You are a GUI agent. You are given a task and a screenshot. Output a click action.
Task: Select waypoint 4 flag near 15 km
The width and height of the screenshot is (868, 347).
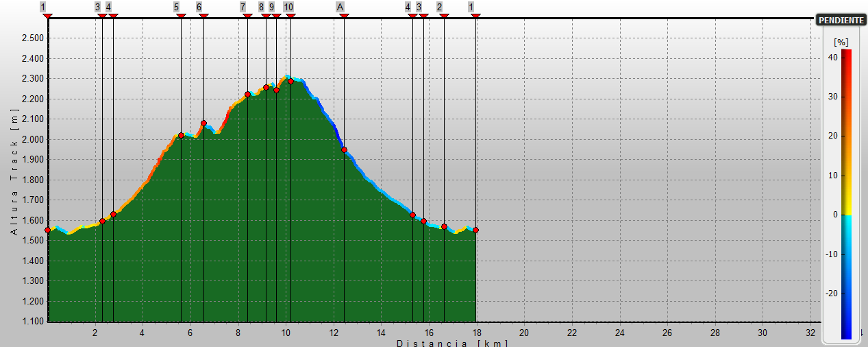pyautogui.click(x=408, y=7)
